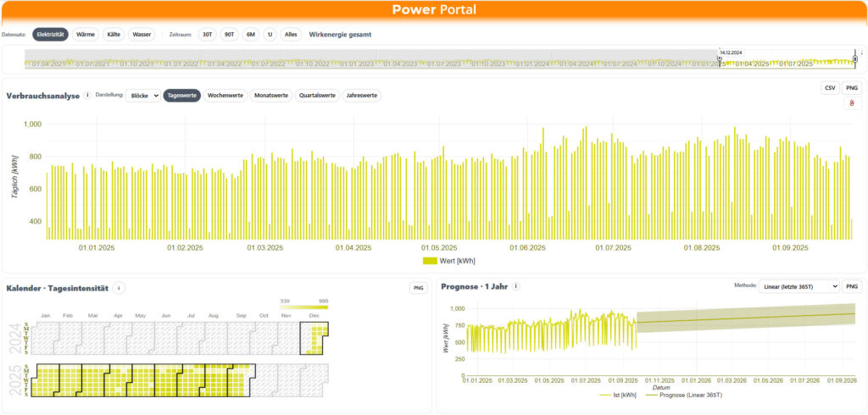Viewport: 868px width, 415px height.
Task: Switch dataset to Kälte
Action: pos(114,35)
